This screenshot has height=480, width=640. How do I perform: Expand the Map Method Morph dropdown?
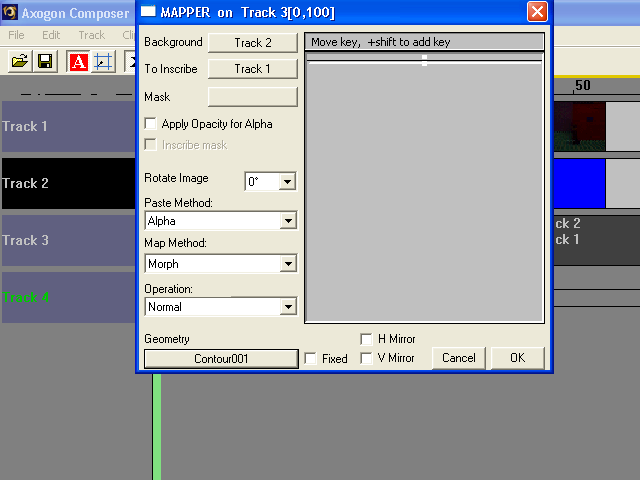[x=288, y=264]
